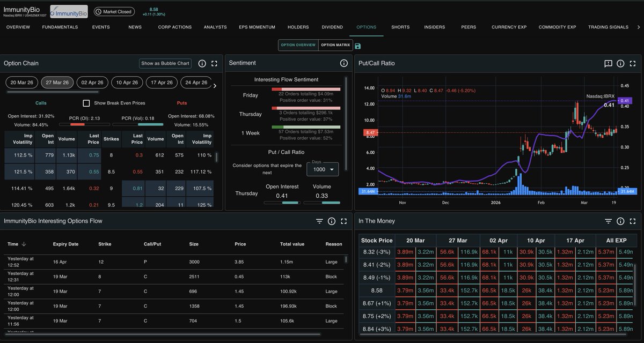
Task: Open Commodity Exp tab
Action: click(x=557, y=27)
